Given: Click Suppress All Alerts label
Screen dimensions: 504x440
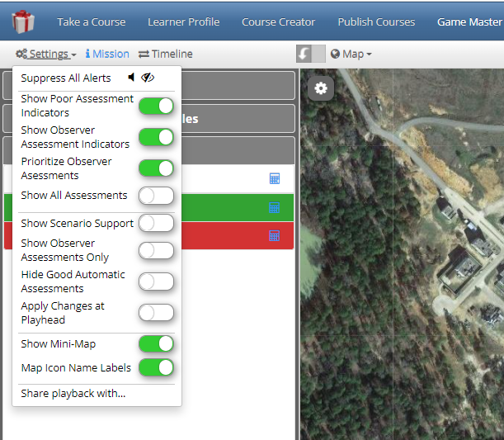Looking at the screenshot, I should [x=66, y=78].
